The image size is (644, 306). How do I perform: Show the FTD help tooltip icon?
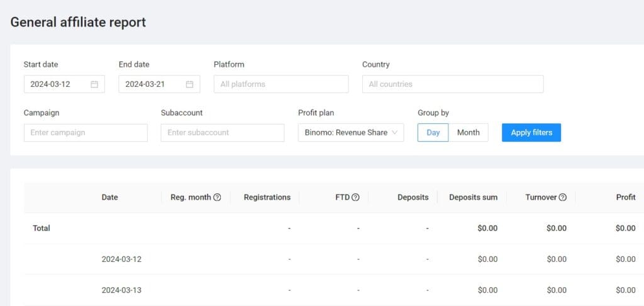pos(356,198)
